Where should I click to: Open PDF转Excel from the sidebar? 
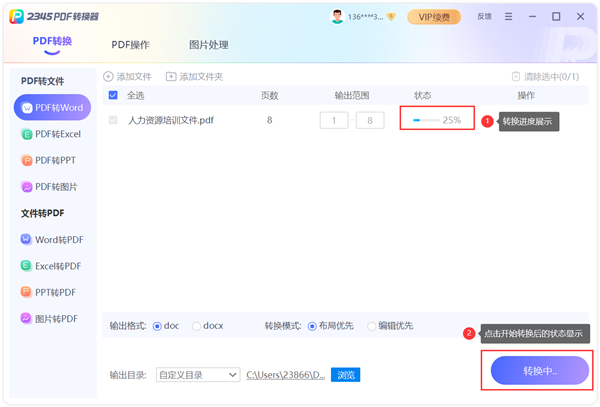(x=52, y=134)
